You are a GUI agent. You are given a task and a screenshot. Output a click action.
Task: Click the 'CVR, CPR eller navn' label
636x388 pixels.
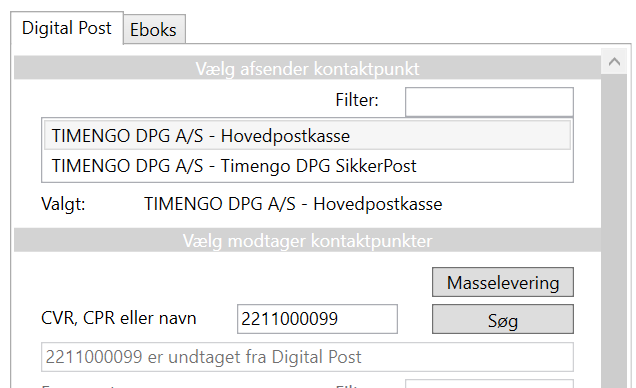pyautogui.click(x=119, y=318)
